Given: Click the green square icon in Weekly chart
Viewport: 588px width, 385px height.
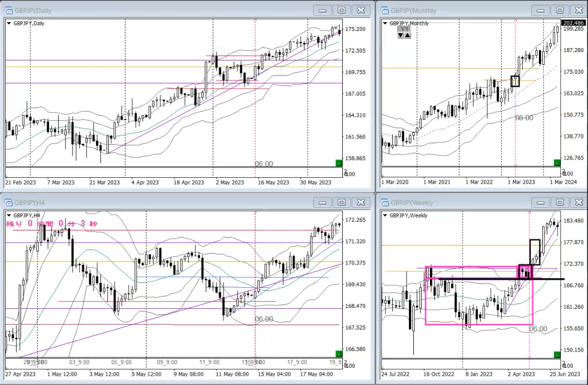Looking at the screenshot, I should pyautogui.click(x=557, y=355).
